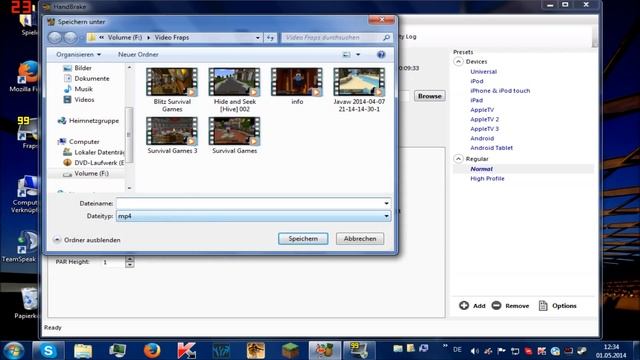
Task: Select the iPhone & iPod touch preset
Action: (x=500, y=91)
